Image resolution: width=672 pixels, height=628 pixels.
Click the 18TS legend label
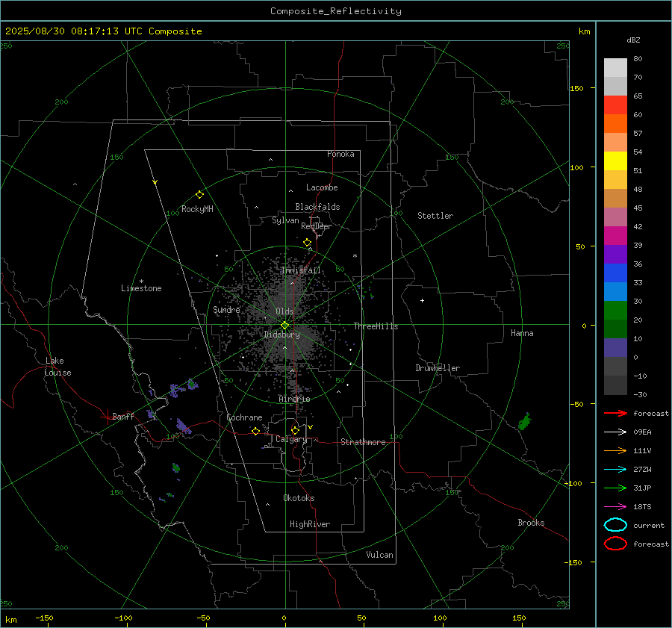coord(642,507)
